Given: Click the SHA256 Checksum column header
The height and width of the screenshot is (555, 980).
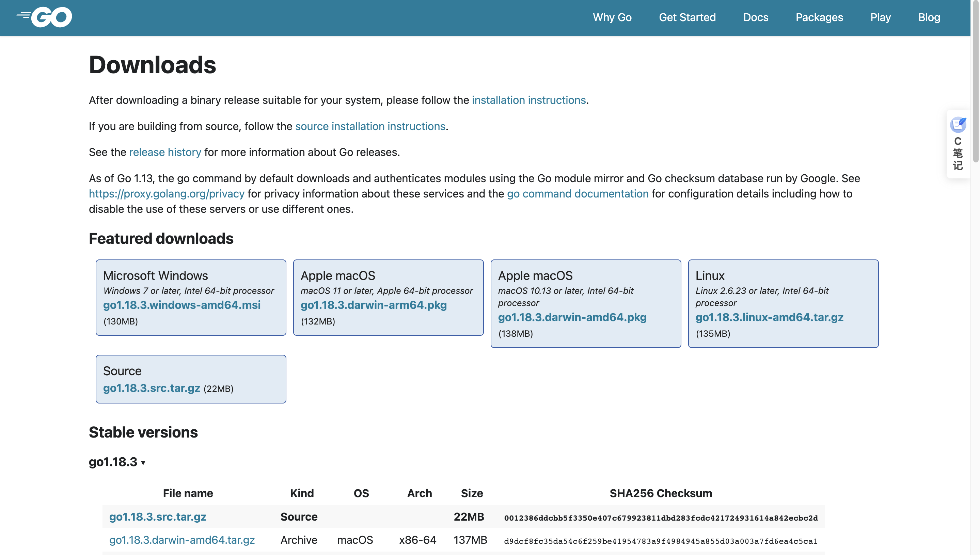Looking at the screenshot, I should click(x=661, y=493).
